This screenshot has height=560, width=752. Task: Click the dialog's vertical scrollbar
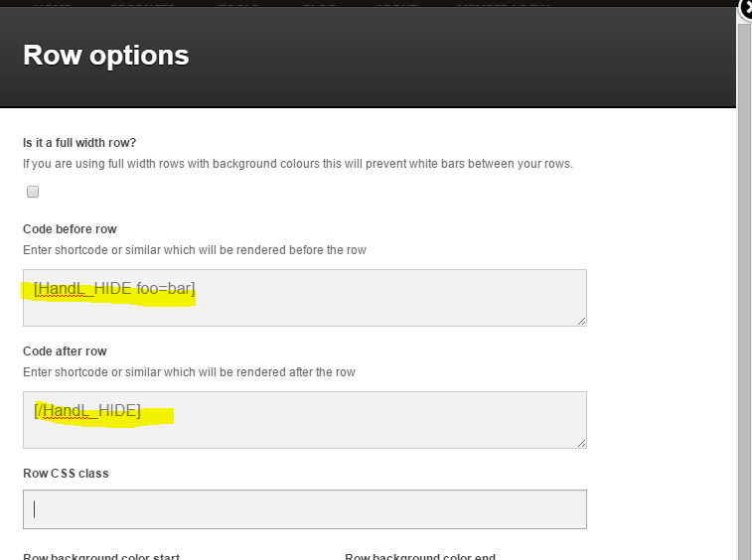(744, 298)
